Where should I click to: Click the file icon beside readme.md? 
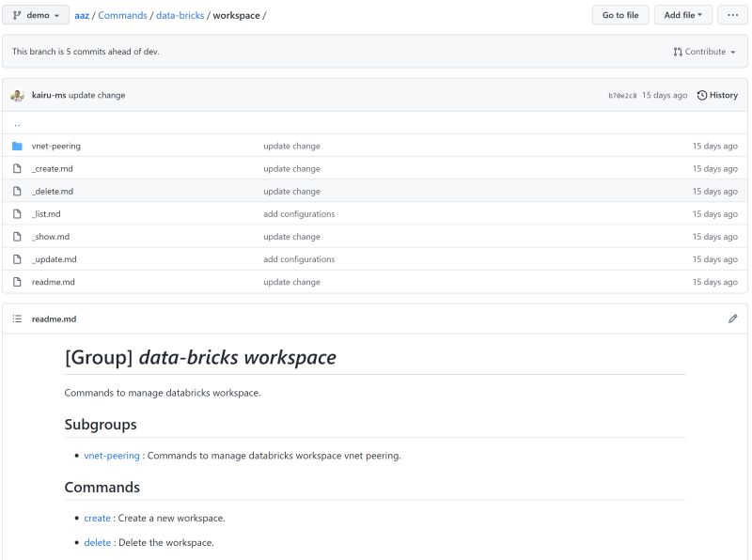tap(16, 282)
